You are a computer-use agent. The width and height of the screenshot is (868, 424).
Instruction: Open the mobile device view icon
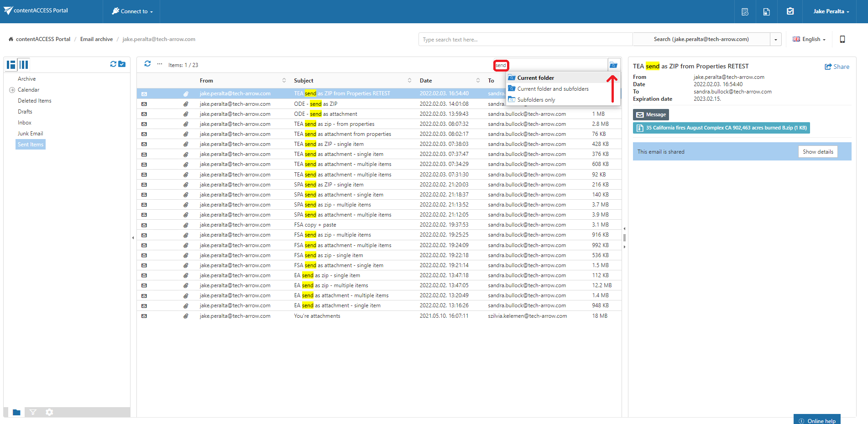tap(842, 39)
